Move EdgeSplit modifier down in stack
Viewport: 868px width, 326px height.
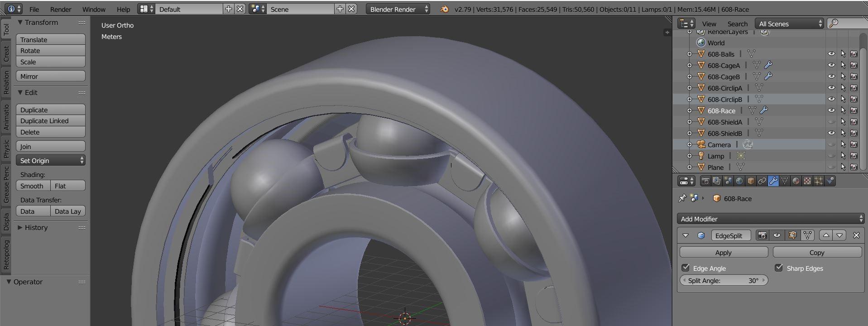coord(839,235)
